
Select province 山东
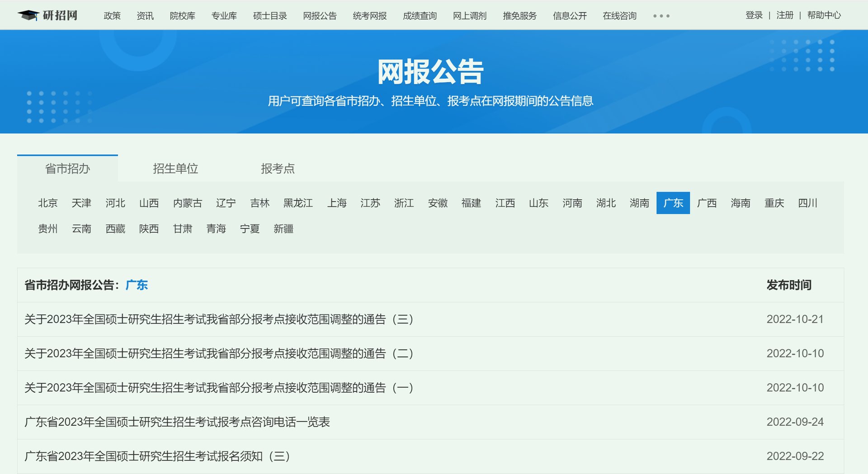538,203
